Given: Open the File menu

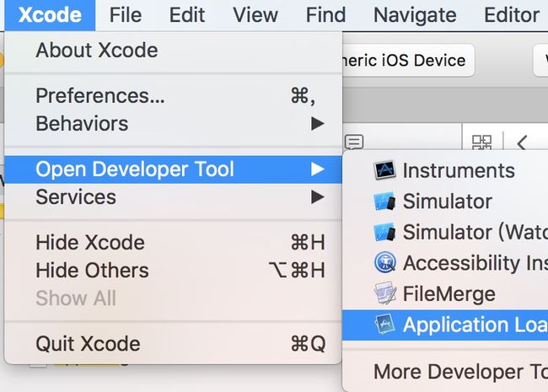Looking at the screenshot, I should click(126, 15).
